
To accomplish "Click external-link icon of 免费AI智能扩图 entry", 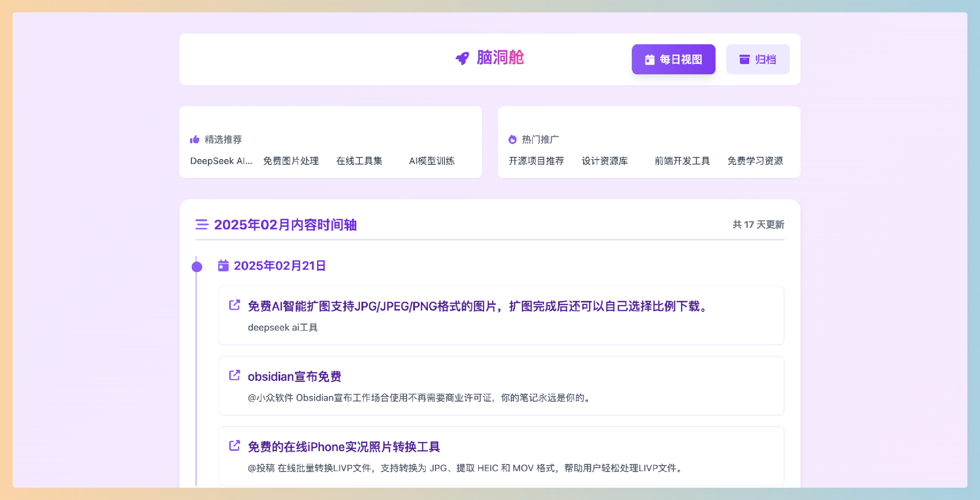I will coord(234,305).
